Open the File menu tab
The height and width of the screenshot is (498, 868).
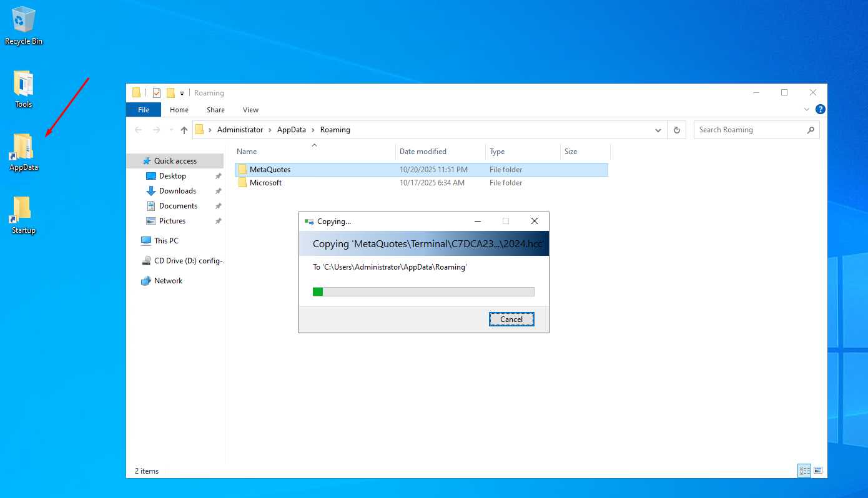tap(144, 110)
